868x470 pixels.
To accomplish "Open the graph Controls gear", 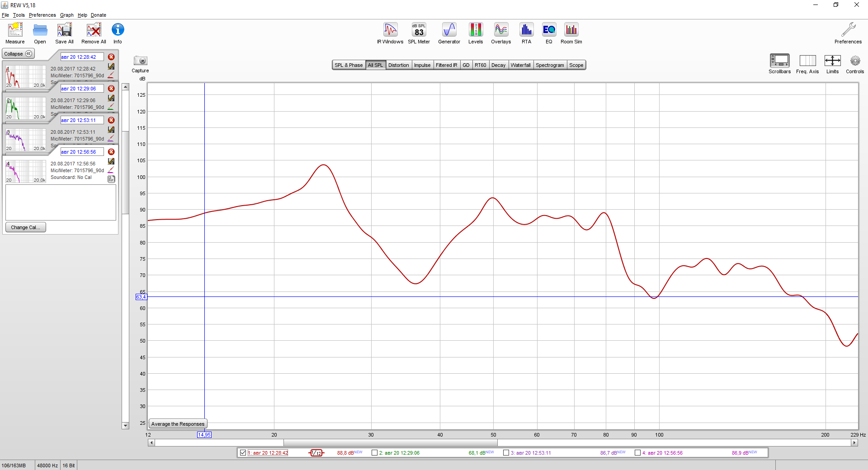I will click(x=855, y=64).
